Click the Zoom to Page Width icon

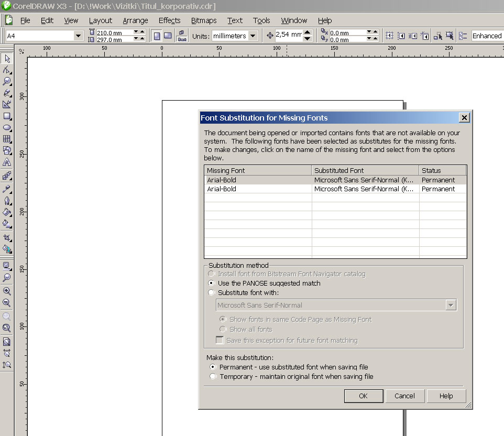pos(7,353)
